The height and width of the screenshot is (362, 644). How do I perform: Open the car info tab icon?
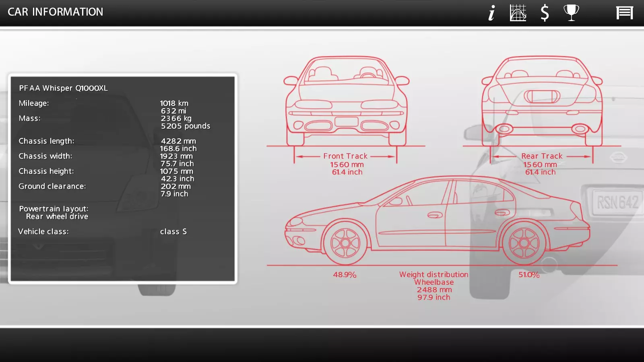pyautogui.click(x=491, y=13)
